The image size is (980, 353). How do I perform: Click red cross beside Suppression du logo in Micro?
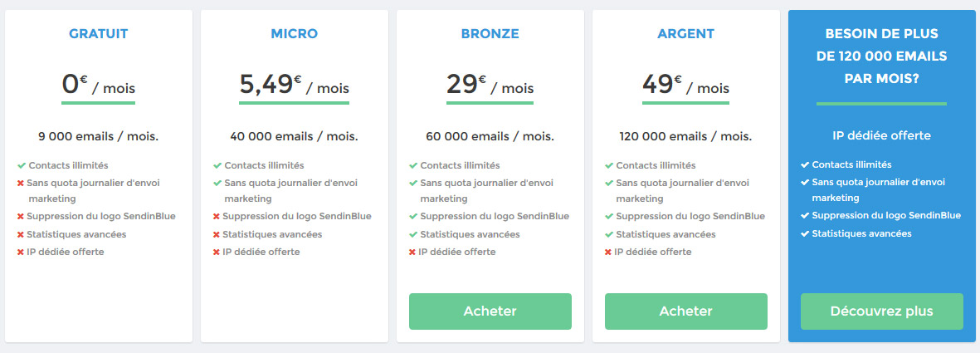point(217,217)
